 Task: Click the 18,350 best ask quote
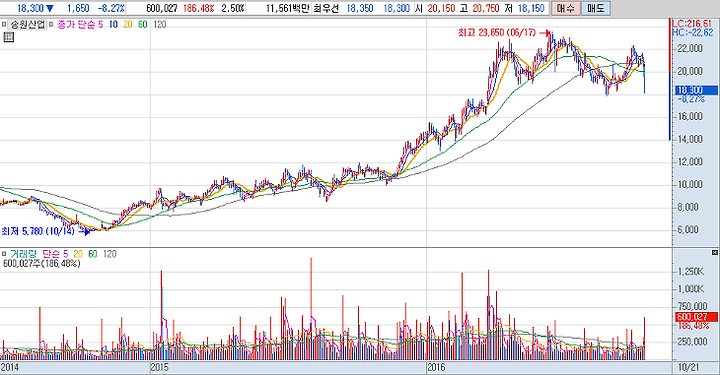360,8
